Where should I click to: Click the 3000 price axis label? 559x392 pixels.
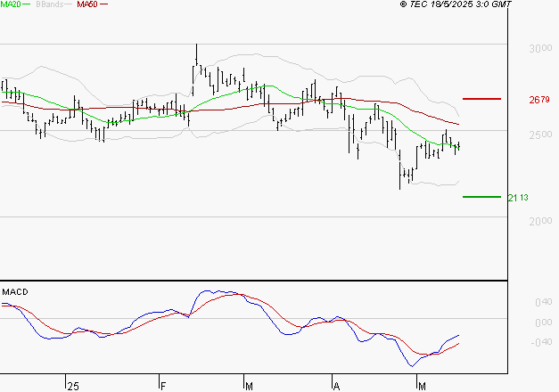tap(540, 49)
